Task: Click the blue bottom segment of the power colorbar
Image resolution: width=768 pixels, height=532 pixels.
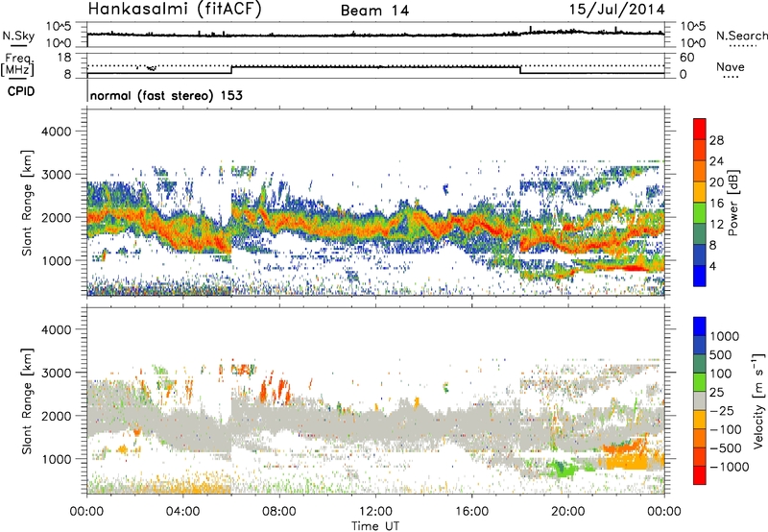Action: pyautogui.click(x=700, y=276)
